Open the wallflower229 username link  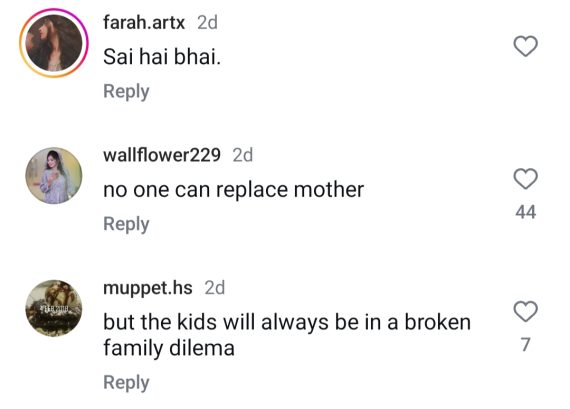pos(162,155)
